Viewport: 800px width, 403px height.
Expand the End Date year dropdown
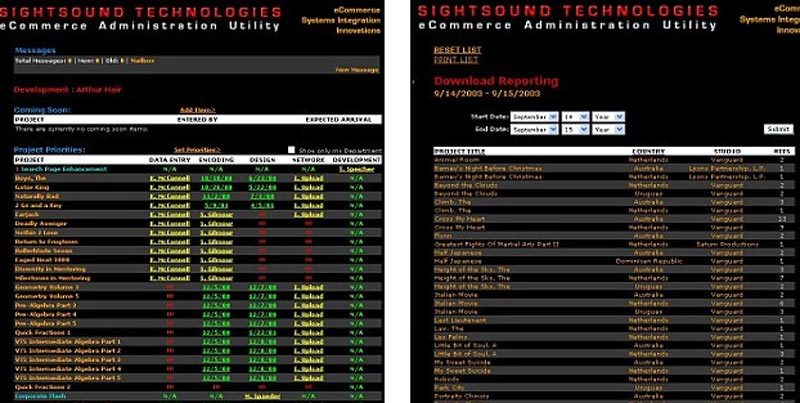[x=607, y=129]
